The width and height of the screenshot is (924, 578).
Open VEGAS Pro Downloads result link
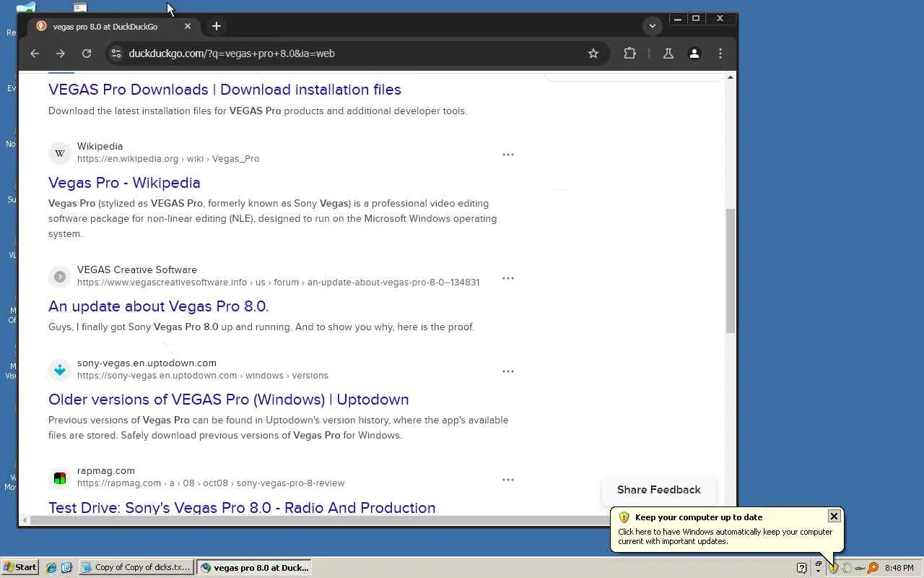click(225, 90)
